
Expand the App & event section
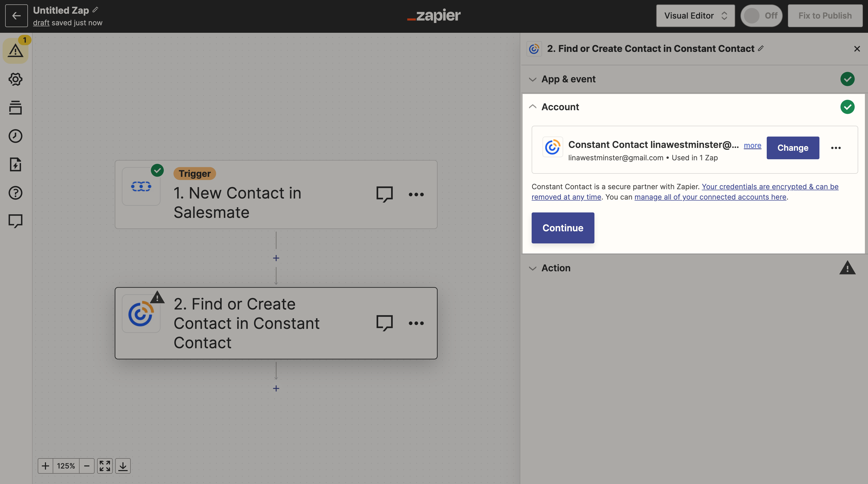694,79
